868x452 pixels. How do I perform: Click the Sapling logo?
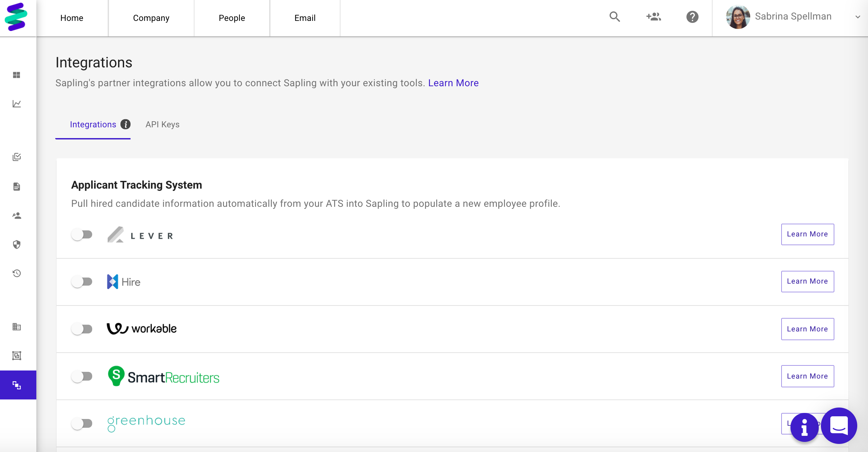(16, 17)
